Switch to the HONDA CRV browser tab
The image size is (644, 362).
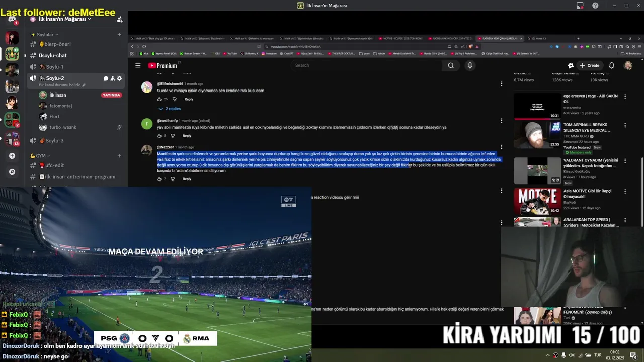pyautogui.click(x=450, y=38)
